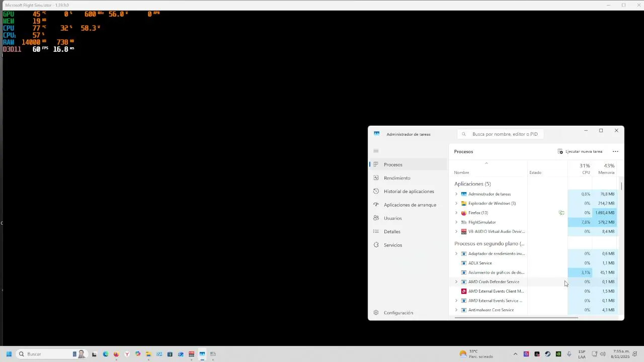The width and height of the screenshot is (644, 362).
Task: Expand Antimalware Core Service row
Action: 456,310
